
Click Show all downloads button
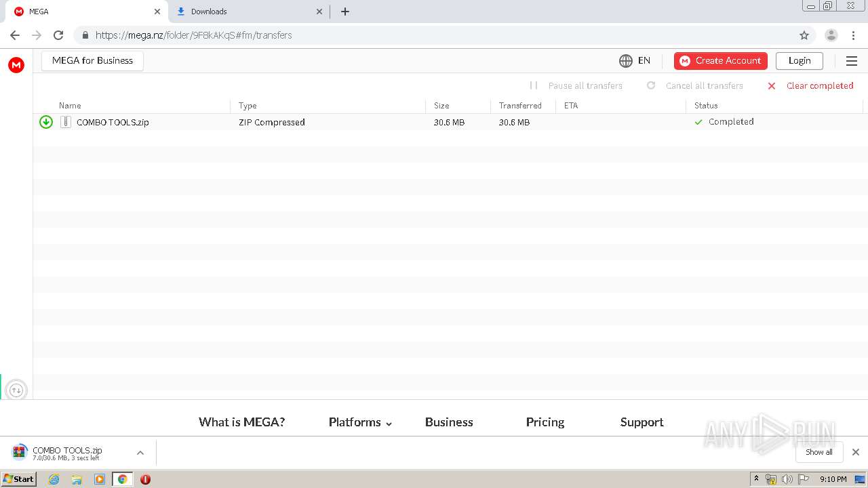pyautogui.click(x=819, y=452)
